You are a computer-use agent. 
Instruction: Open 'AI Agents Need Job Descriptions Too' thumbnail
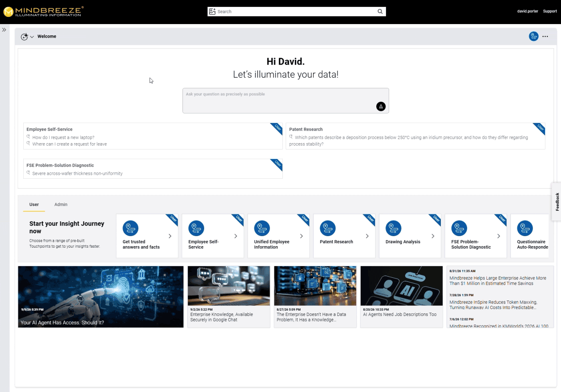(402, 286)
